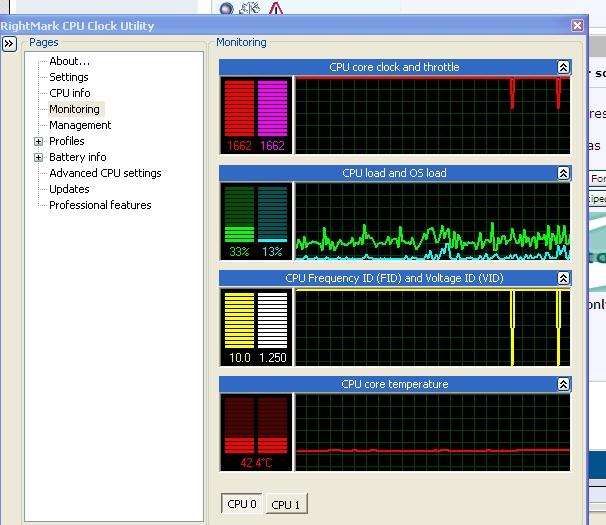Click the 13% OS load value
Screen dimensions: 606x525
272,252
